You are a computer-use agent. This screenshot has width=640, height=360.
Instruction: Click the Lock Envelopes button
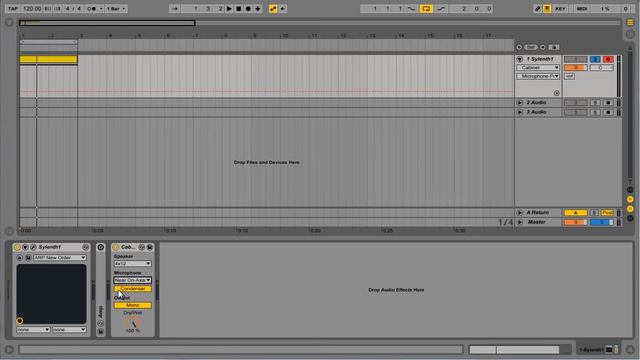pos(553,47)
